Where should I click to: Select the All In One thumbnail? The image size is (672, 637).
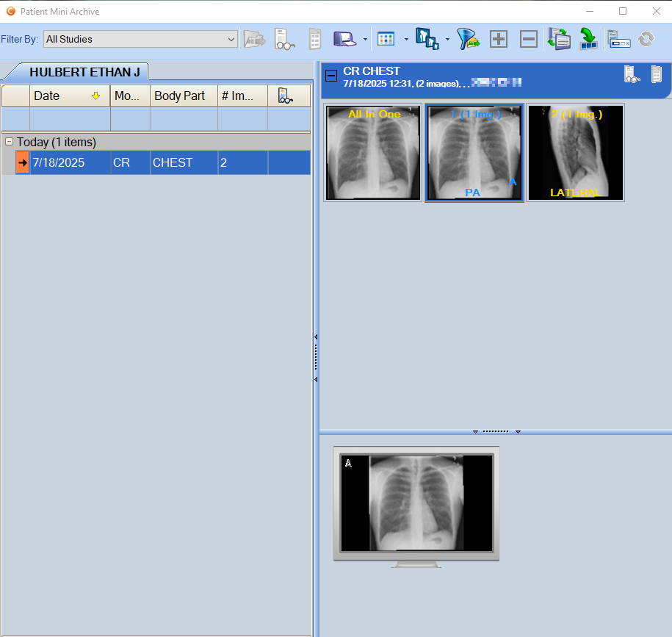[x=373, y=153]
